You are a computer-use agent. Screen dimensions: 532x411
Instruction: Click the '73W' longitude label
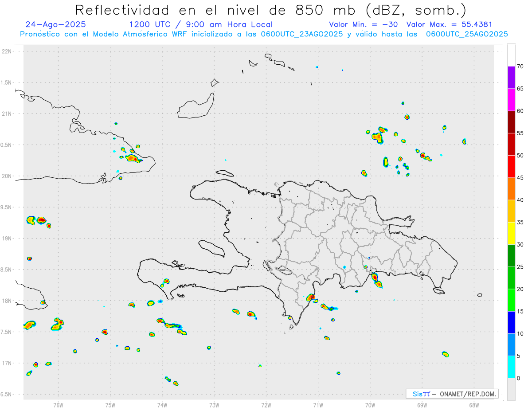tap(214, 405)
